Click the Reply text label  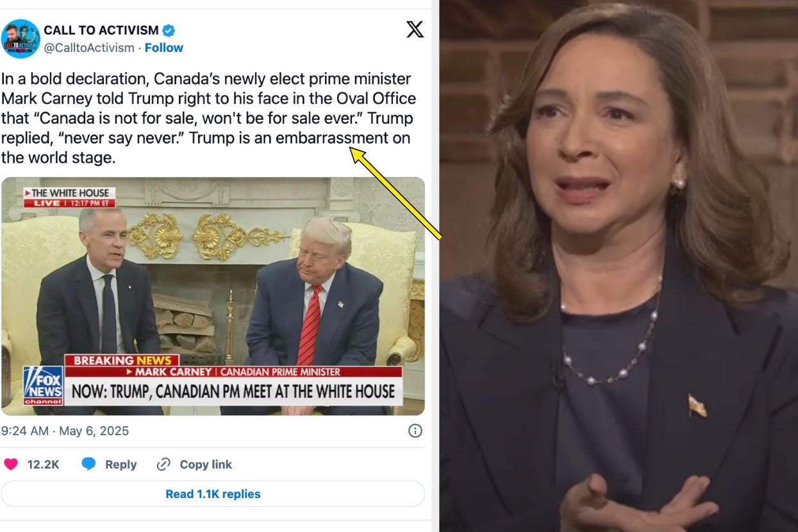[121, 465]
